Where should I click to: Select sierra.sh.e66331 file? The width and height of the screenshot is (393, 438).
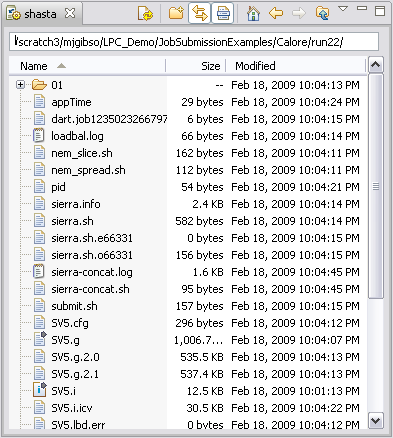(x=92, y=238)
